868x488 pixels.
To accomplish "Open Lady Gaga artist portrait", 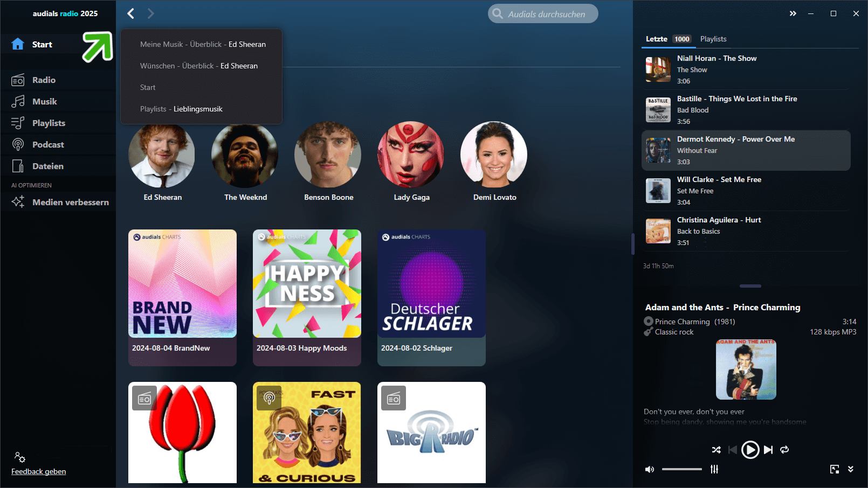I will [411, 155].
